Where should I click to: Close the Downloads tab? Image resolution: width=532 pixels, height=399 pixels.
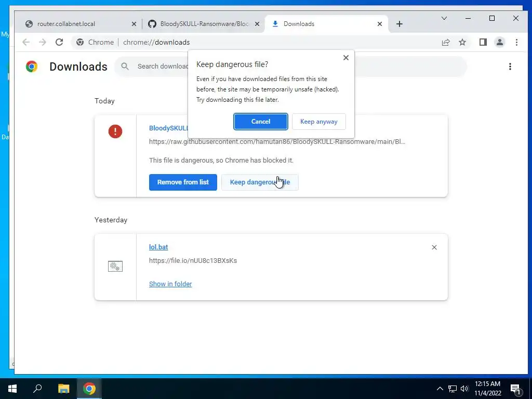tap(380, 24)
